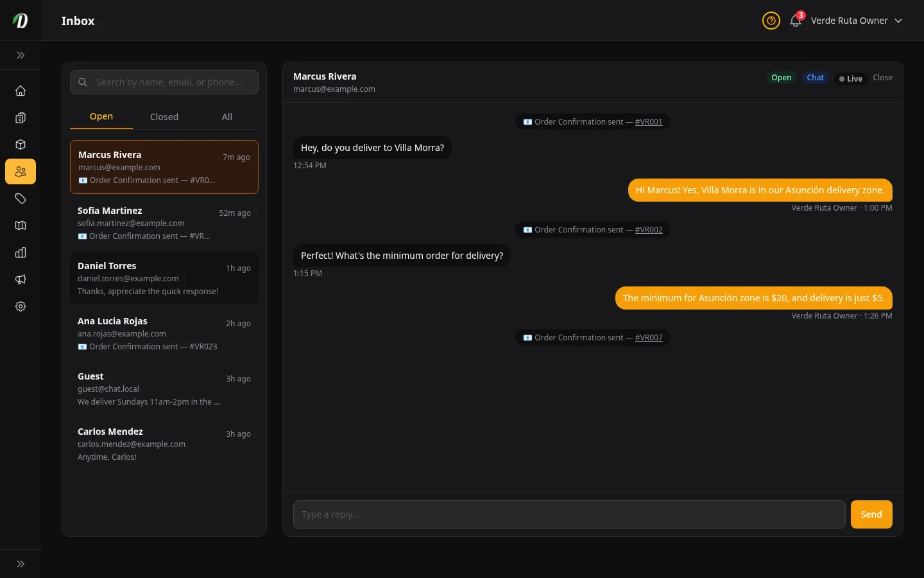Open the bar chart analytics icon
Screen dimensions: 924x578
(x=21, y=252)
